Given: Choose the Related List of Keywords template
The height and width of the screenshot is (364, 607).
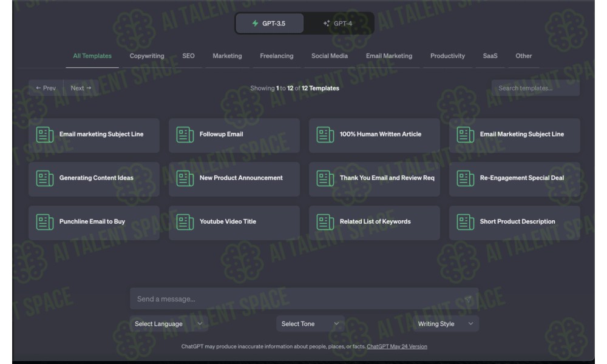Looking at the screenshot, I should point(375,223).
